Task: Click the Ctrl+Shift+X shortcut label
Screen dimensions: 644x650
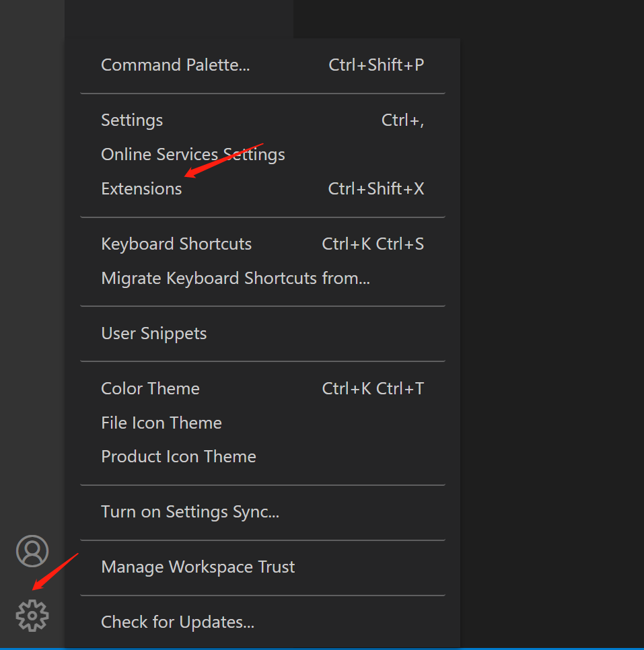Action: 376,189
